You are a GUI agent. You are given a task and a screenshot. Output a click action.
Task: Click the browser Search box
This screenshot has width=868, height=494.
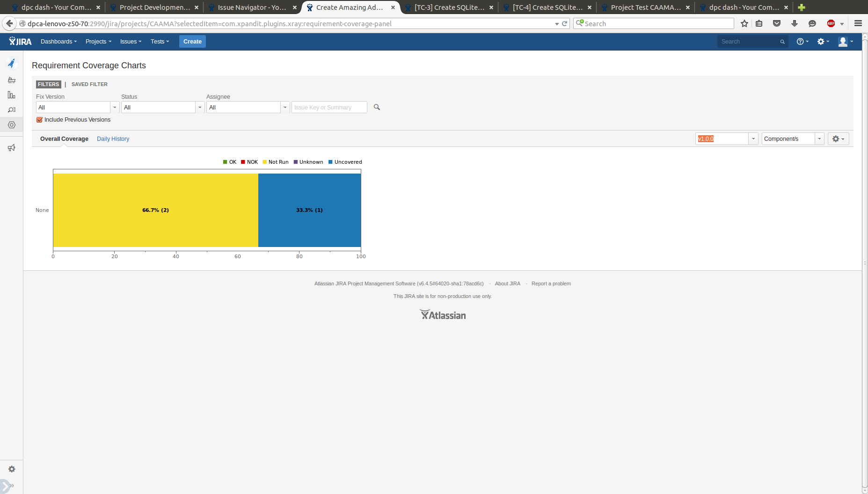pos(654,23)
